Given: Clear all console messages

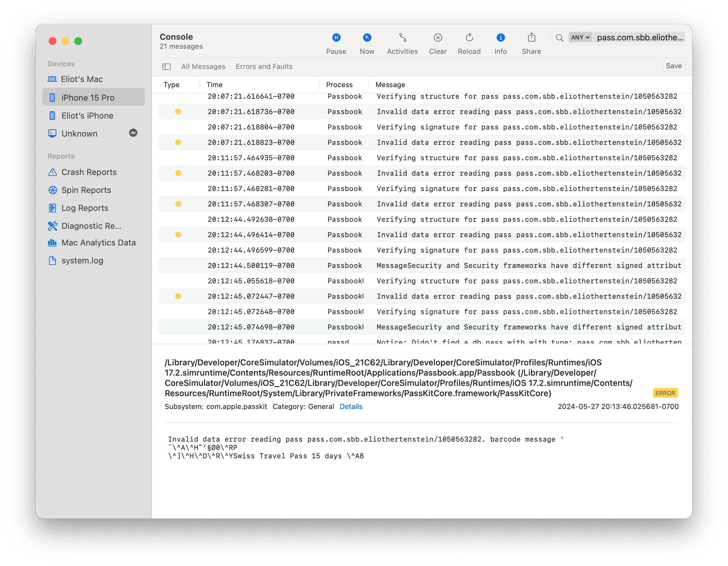Looking at the screenshot, I should (438, 44).
